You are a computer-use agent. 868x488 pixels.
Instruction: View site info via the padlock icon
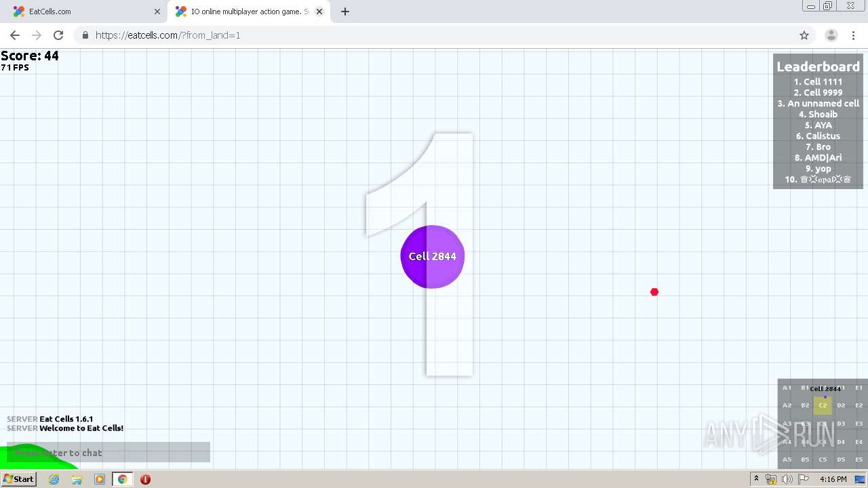point(85,35)
